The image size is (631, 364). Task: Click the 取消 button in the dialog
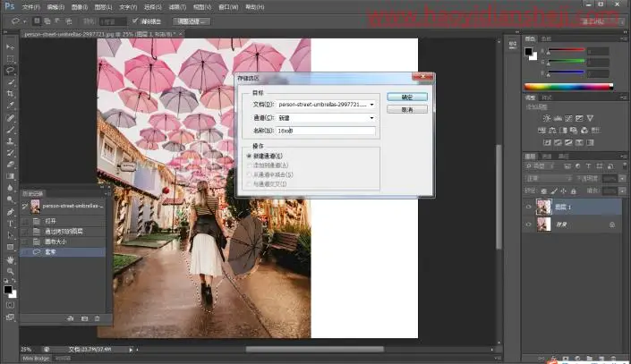(x=407, y=109)
